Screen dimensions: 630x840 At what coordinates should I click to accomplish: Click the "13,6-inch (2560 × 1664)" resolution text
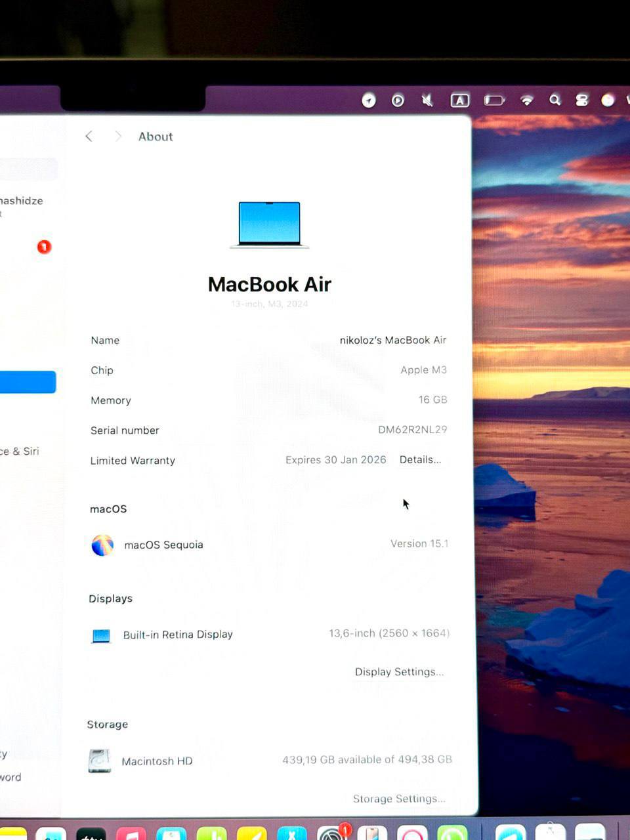point(389,633)
